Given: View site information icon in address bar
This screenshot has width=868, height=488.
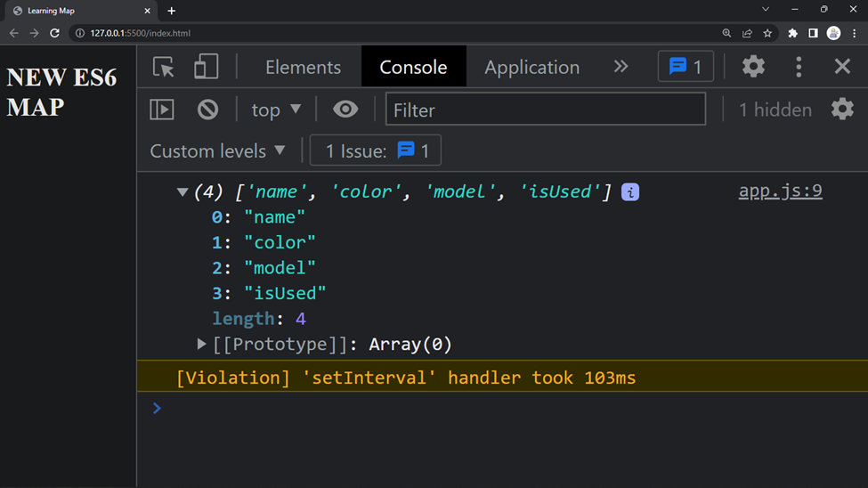Looking at the screenshot, I should pyautogui.click(x=80, y=33).
